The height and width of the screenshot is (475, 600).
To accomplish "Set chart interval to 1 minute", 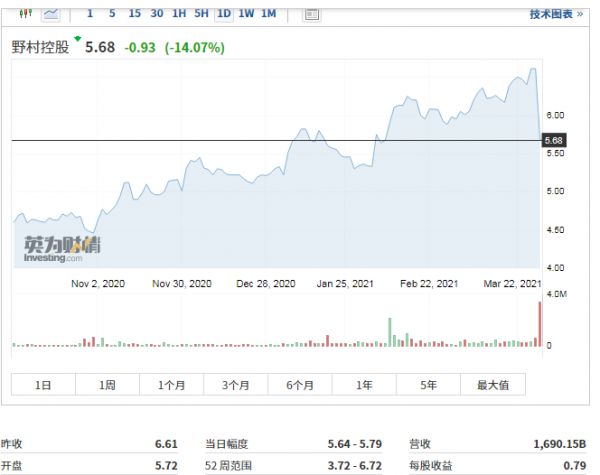I will point(90,14).
